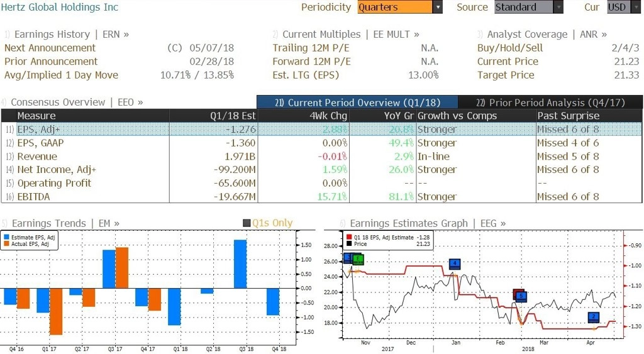Viewport: 644px width, 354px height.
Task: Click the Q3 '17 orange actual EPS bar
Action: 122,268
